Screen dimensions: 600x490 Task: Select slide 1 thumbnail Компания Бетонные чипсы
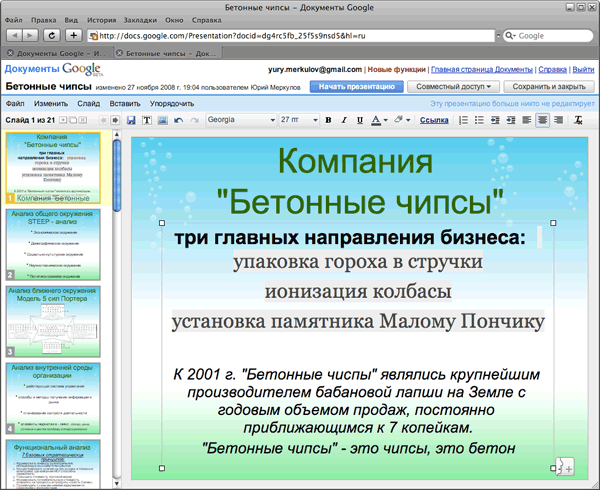(53, 167)
